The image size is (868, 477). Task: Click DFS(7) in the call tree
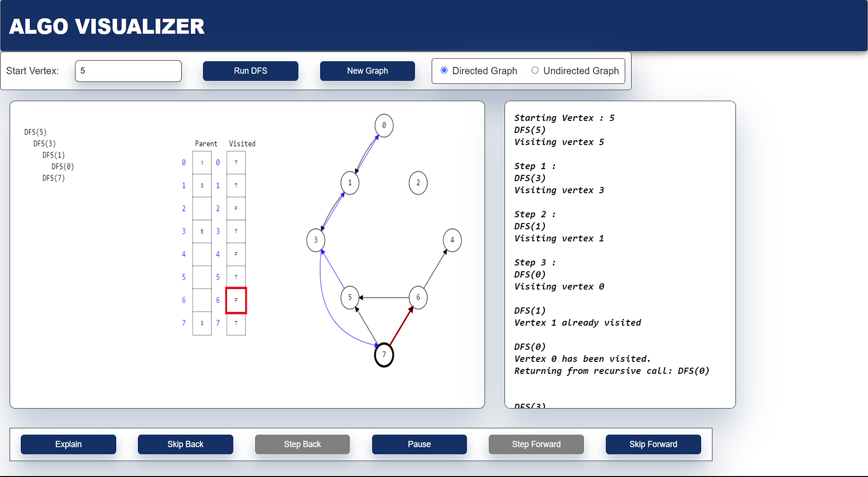tap(54, 178)
